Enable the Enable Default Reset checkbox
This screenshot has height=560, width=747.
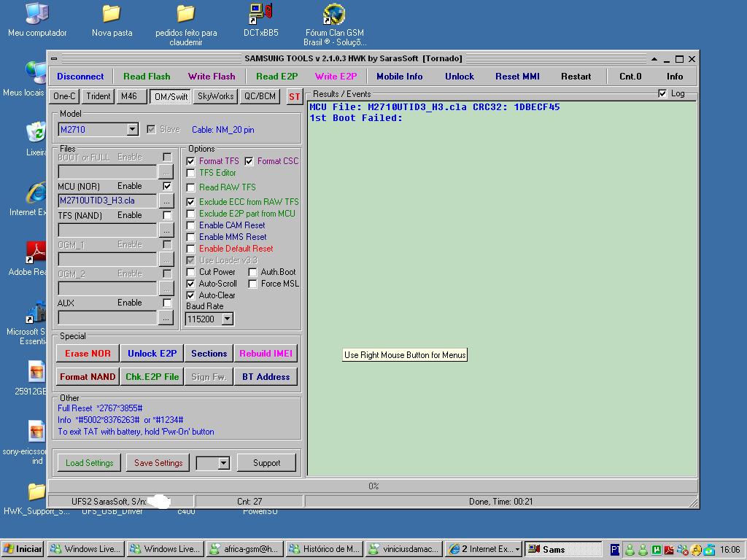pyautogui.click(x=190, y=249)
